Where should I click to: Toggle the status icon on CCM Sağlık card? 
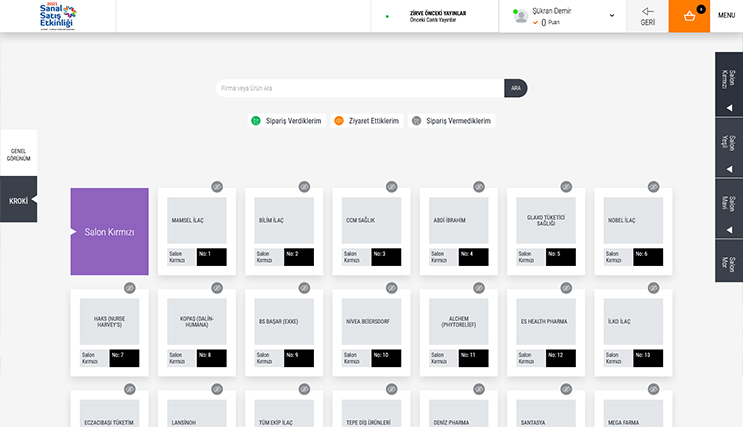click(391, 187)
